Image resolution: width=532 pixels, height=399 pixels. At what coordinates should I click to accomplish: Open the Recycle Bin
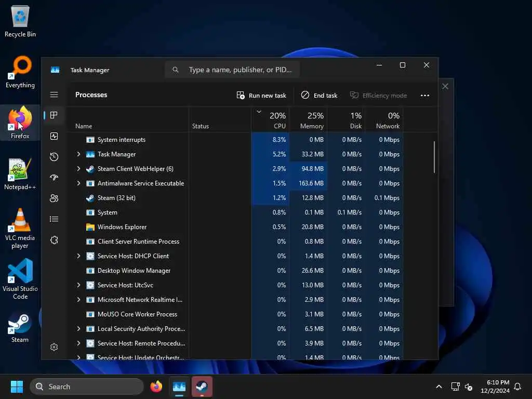click(20, 21)
